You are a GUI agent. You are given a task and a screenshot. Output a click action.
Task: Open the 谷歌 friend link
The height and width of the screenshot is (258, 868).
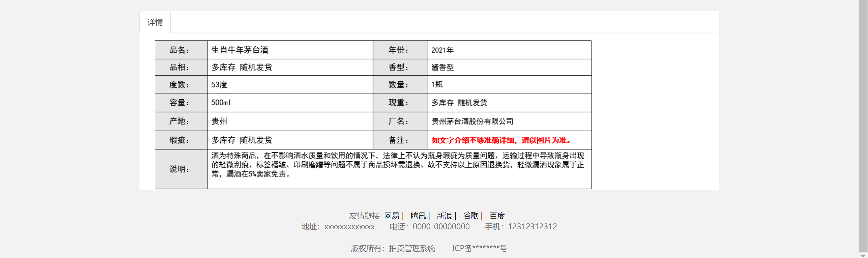click(470, 216)
